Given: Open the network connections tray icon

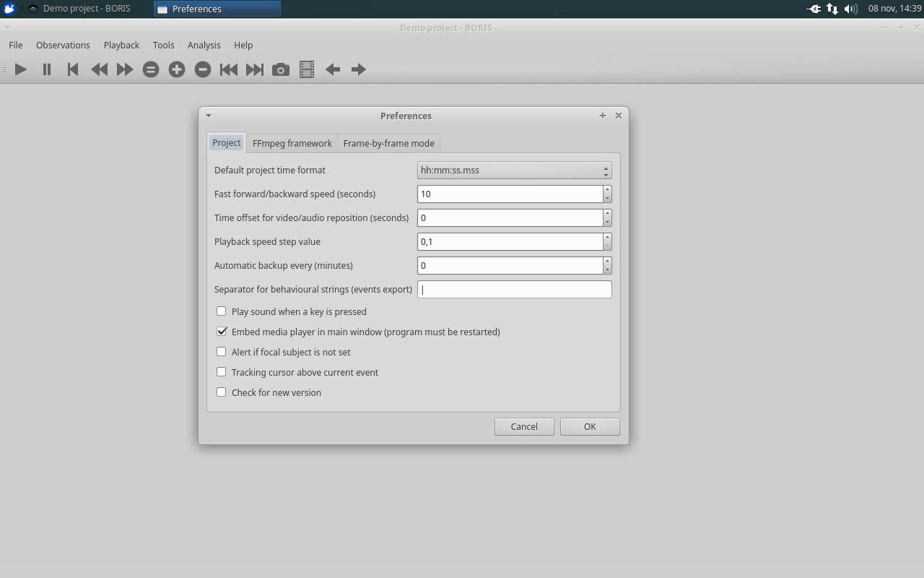Looking at the screenshot, I should click(832, 9).
